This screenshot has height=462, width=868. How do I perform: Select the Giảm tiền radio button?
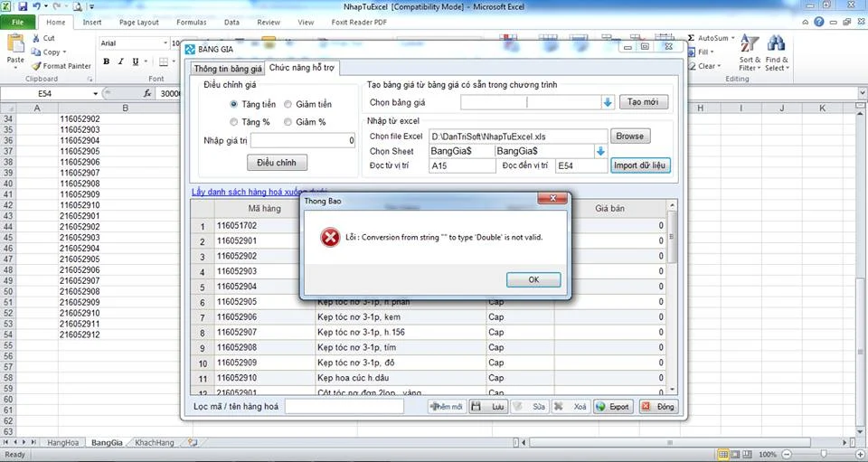point(288,104)
